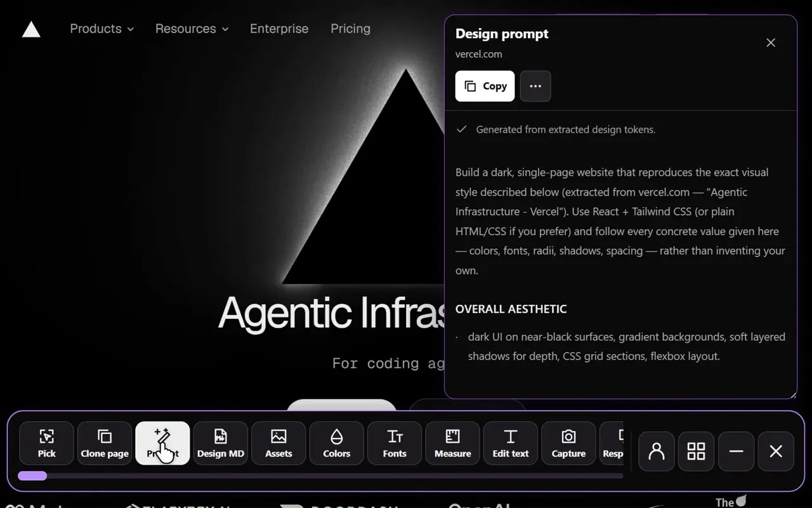
Task: Open the Colors tool
Action: click(337, 443)
